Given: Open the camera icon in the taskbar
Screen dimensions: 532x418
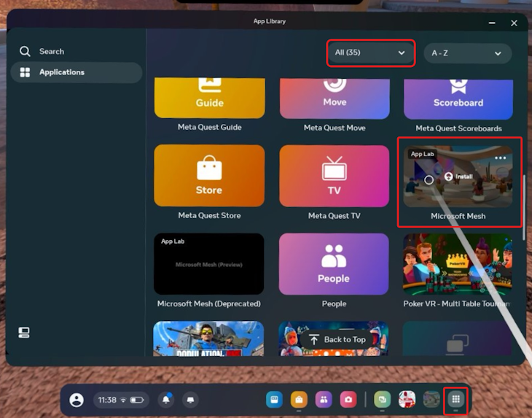Looking at the screenshot, I should [349, 400].
